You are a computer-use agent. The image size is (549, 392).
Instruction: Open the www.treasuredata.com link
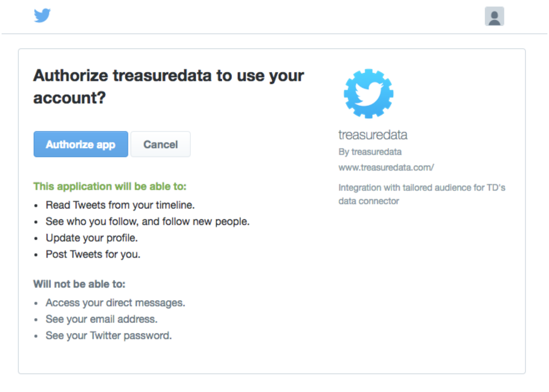click(x=386, y=167)
